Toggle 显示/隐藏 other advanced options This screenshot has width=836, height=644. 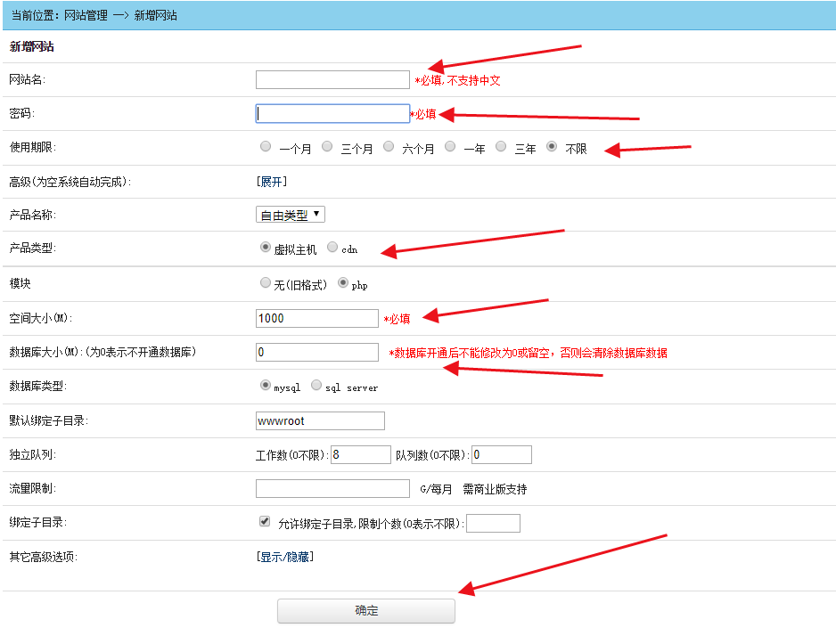coord(285,557)
